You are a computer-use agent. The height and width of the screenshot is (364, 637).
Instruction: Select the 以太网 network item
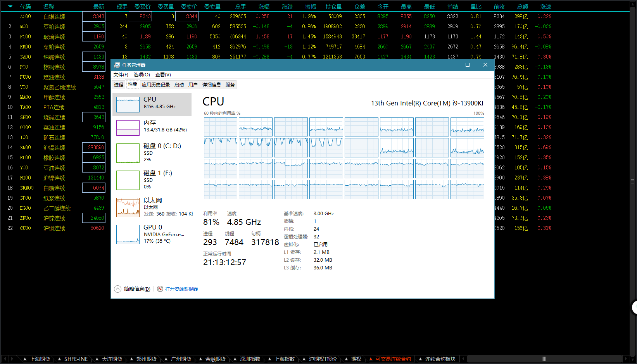click(x=152, y=207)
